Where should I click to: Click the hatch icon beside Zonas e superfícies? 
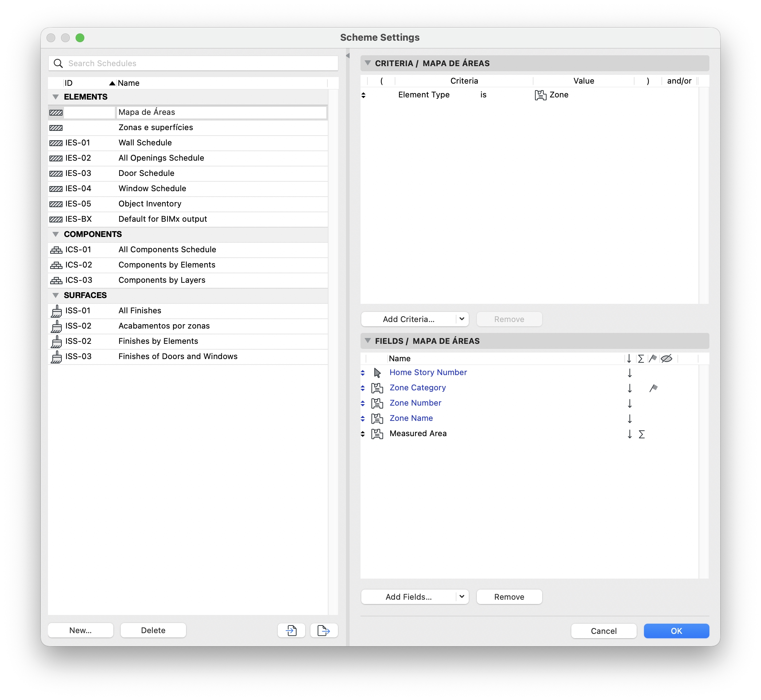56,128
